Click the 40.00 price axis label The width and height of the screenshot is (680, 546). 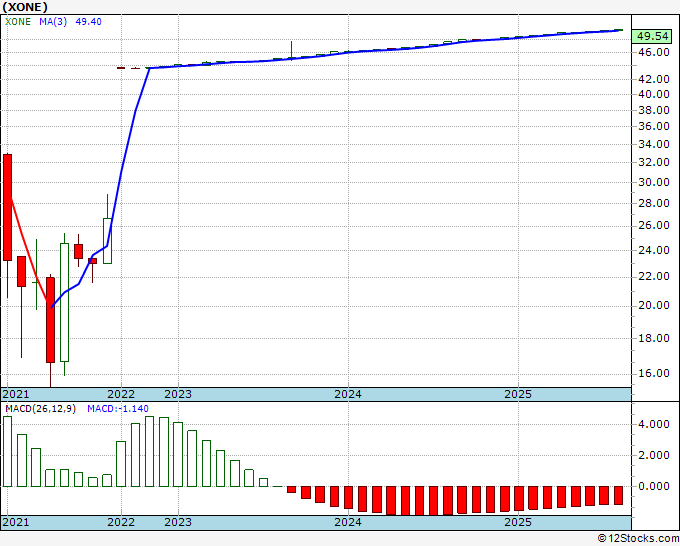[654, 94]
